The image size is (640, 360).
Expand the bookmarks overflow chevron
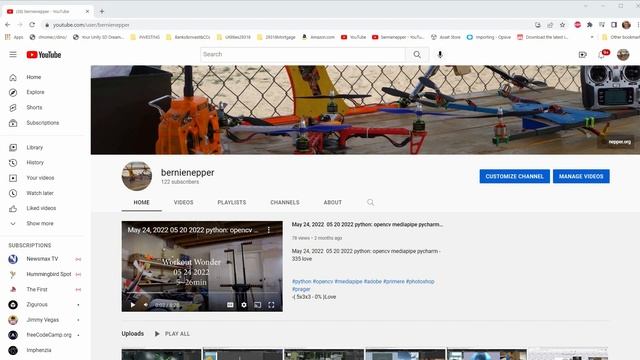(x=592, y=37)
